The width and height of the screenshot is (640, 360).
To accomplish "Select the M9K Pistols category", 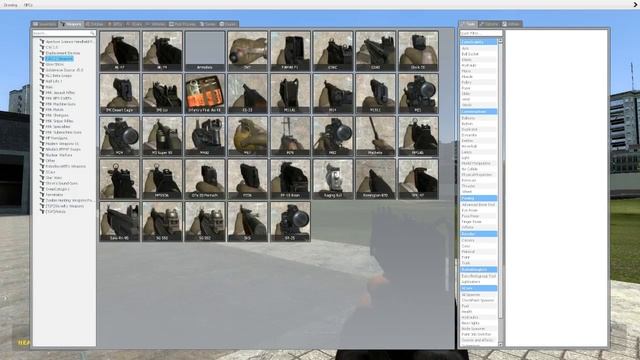I will click(54, 110).
